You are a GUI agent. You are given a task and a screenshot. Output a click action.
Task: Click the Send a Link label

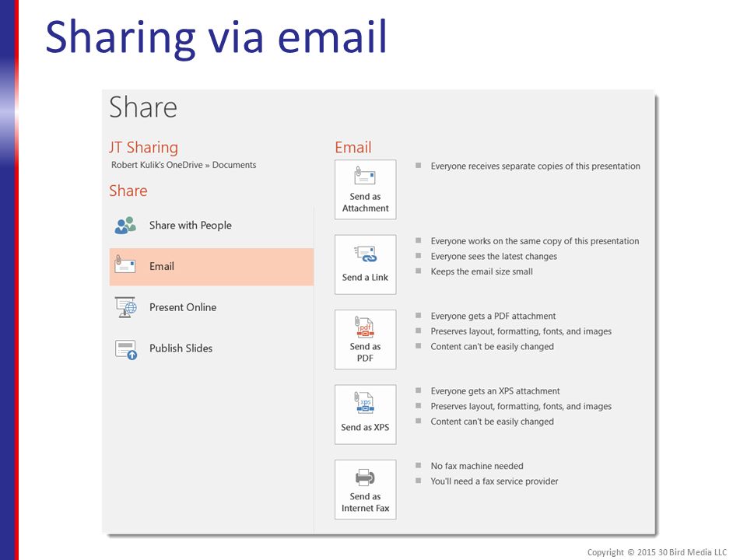(366, 277)
